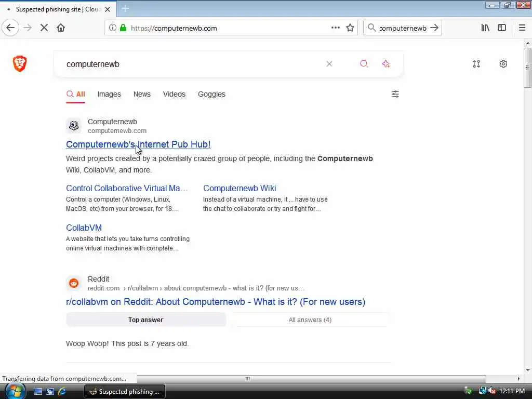Image resolution: width=532 pixels, height=399 pixels.
Task: Click the Brave lion logo
Action: (x=20, y=64)
